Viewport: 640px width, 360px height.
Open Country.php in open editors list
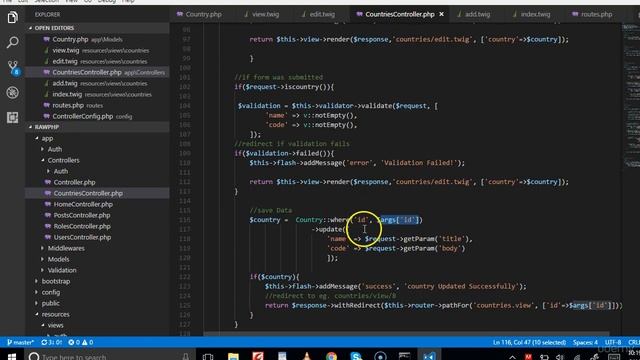(x=97, y=40)
